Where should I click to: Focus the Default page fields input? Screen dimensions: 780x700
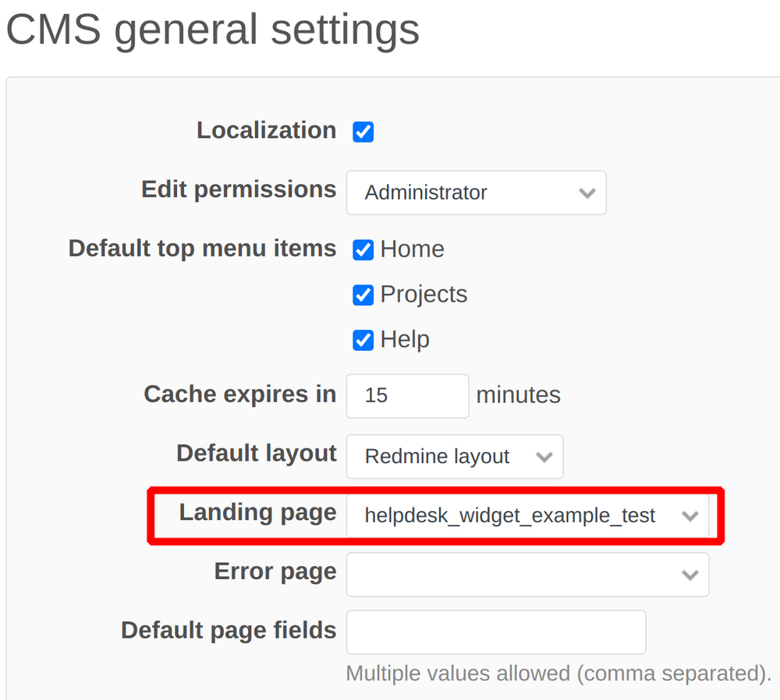click(495, 631)
